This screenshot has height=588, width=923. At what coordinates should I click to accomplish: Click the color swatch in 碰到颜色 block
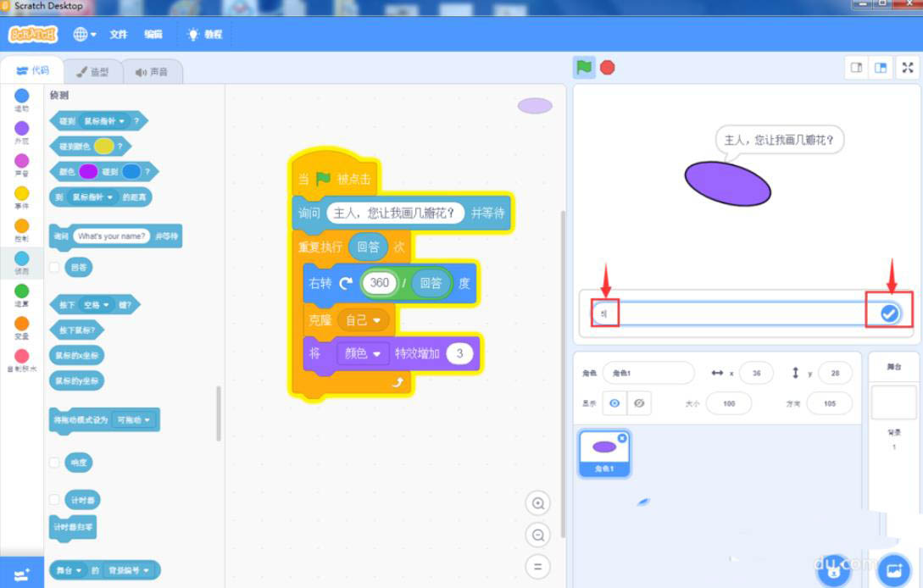[x=103, y=146]
